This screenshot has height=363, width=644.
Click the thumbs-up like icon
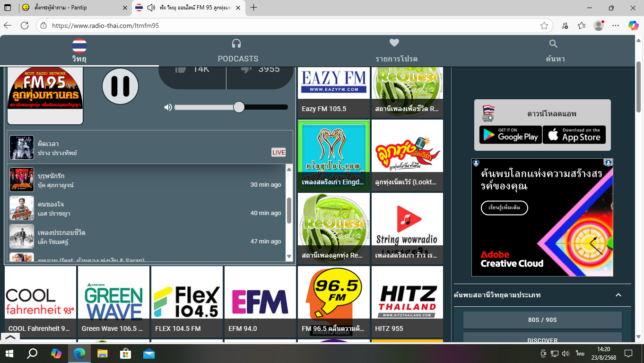[x=181, y=69]
